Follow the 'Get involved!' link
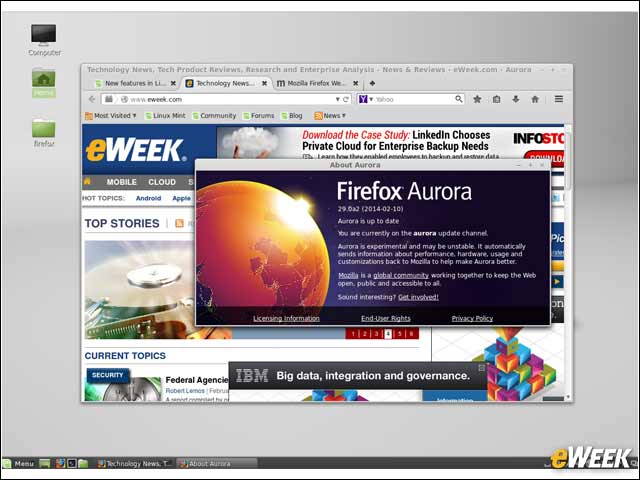Viewport: 640px width, 480px height. point(418,297)
